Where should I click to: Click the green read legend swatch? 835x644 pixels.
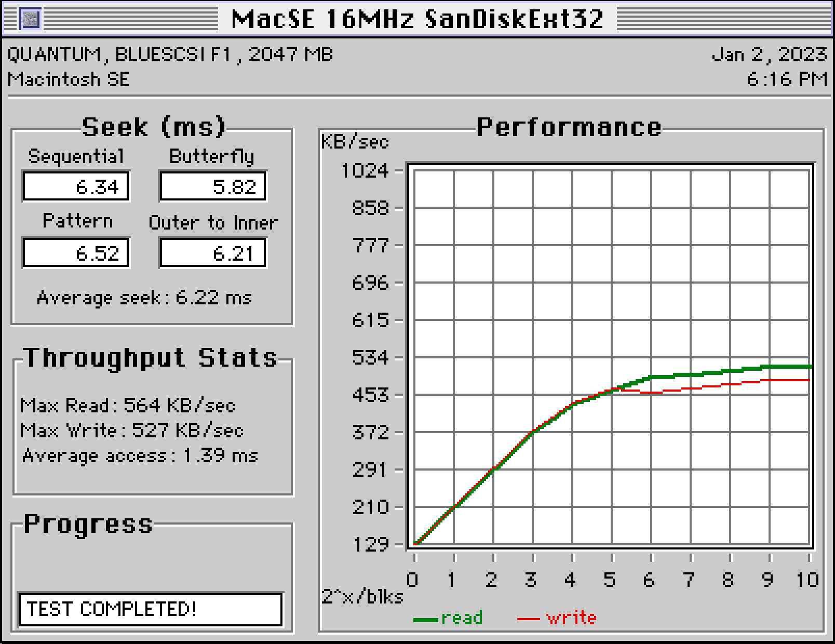coord(426,619)
